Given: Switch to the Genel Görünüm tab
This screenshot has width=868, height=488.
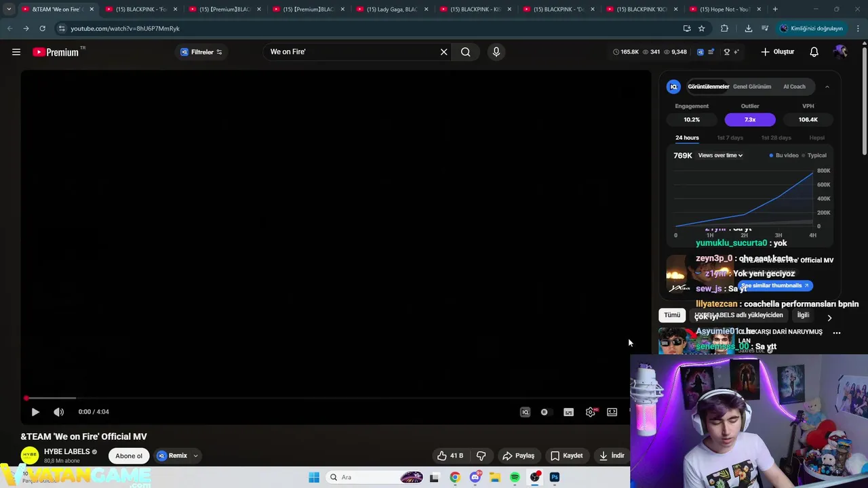Looking at the screenshot, I should pos(752,87).
